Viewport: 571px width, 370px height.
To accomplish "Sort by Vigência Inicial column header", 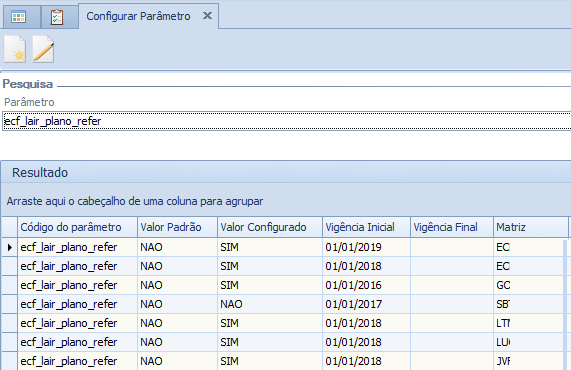I will pos(366,227).
